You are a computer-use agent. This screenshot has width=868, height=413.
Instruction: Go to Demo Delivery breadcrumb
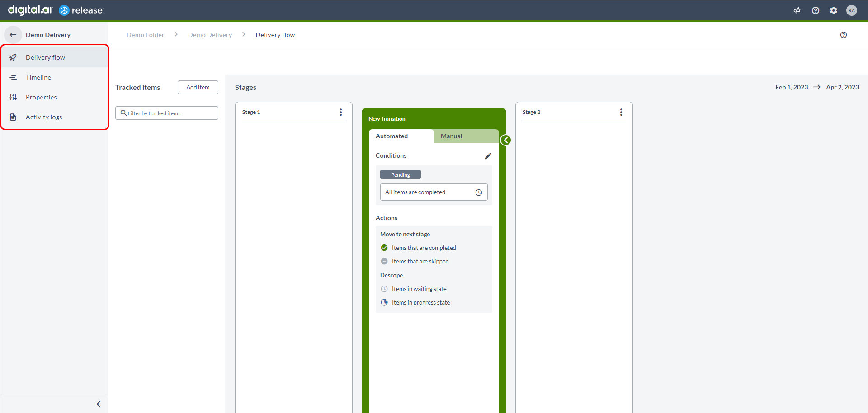click(x=210, y=35)
